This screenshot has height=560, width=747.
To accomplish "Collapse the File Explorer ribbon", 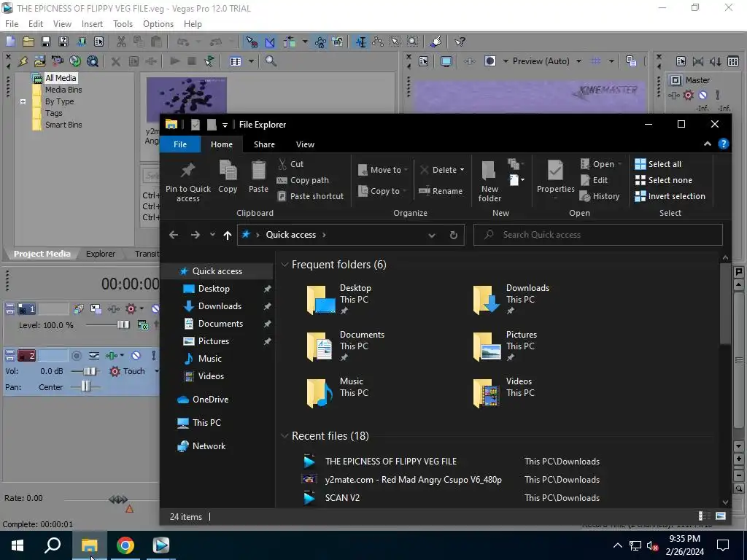I will (708, 144).
